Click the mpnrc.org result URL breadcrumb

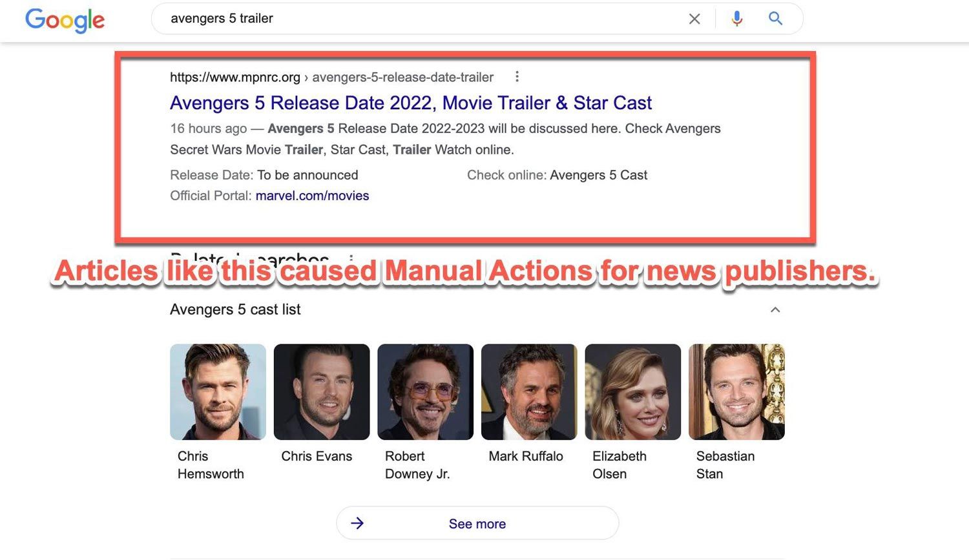331,78
